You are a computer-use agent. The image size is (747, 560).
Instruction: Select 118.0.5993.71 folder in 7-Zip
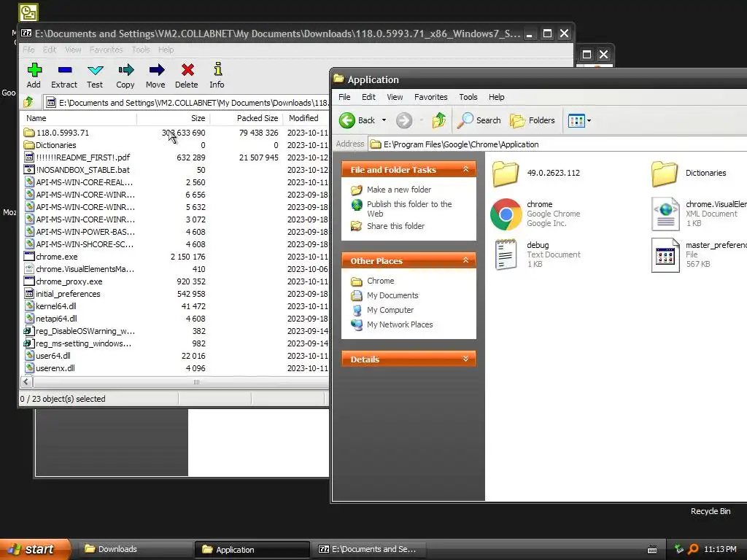[x=63, y=133]
